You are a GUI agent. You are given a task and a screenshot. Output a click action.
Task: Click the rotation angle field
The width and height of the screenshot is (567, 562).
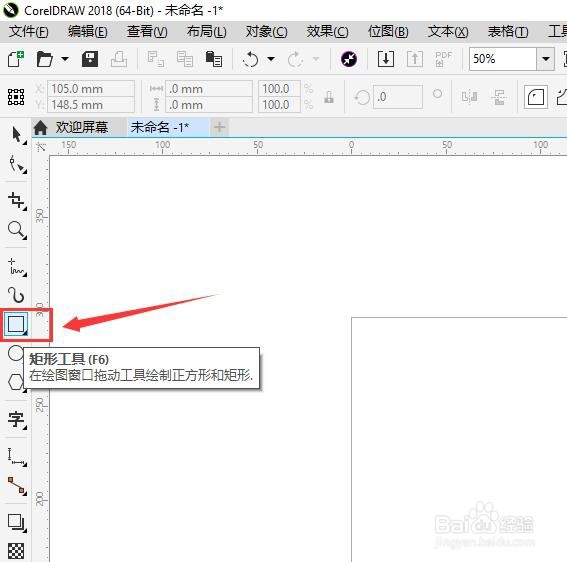[398, 97]
